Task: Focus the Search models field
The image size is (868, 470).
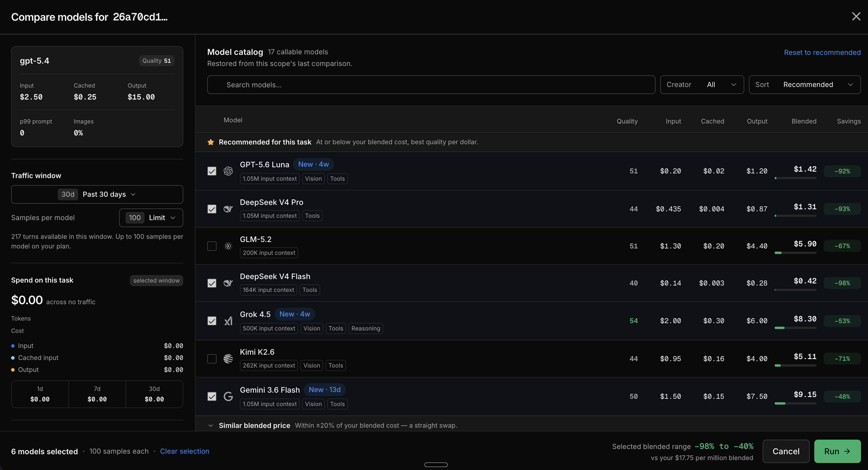Action: coord(431,85)
